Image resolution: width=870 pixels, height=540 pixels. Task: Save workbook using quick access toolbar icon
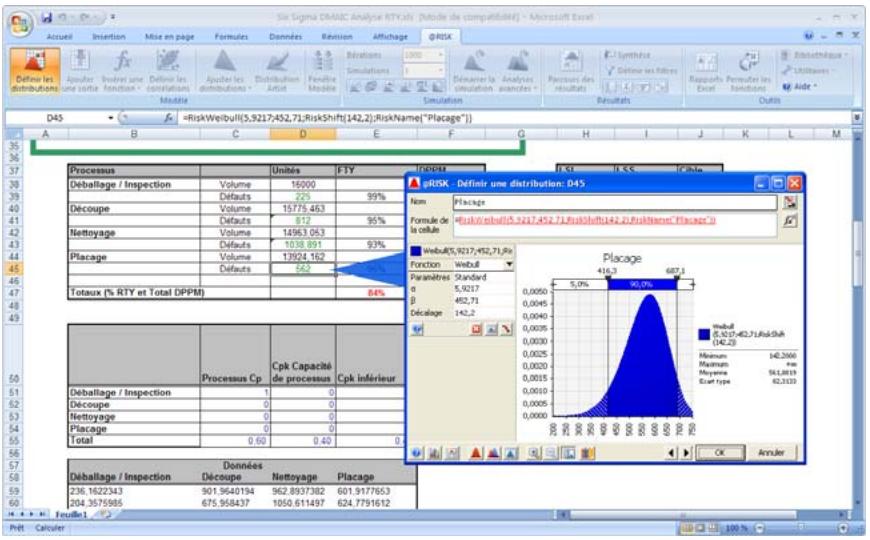tap(47, 18)
